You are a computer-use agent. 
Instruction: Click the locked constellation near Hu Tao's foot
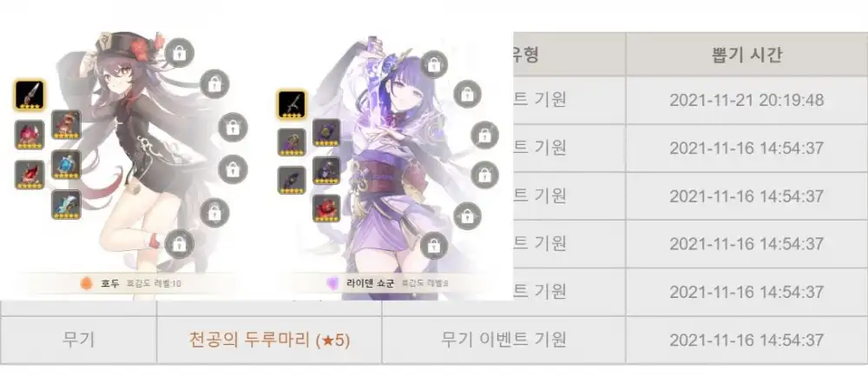click(x=179, y=244)
